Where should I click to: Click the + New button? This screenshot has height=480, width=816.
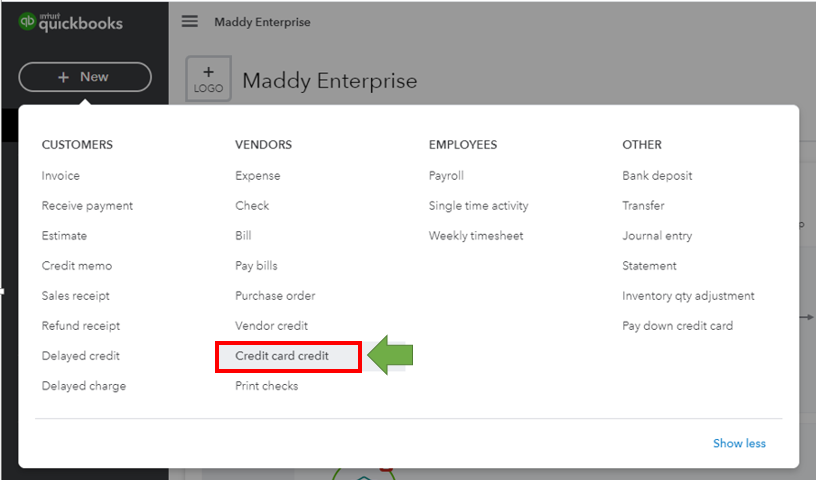coord(85,77)
